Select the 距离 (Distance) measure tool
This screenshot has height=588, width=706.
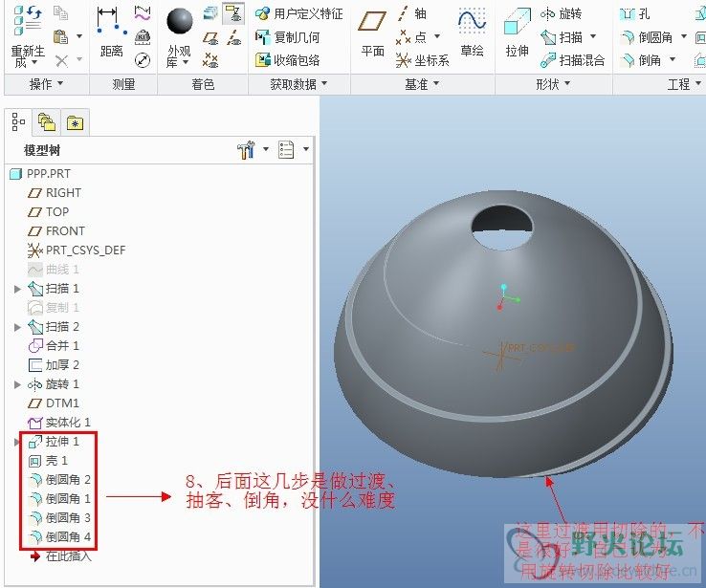click(111, 33)
